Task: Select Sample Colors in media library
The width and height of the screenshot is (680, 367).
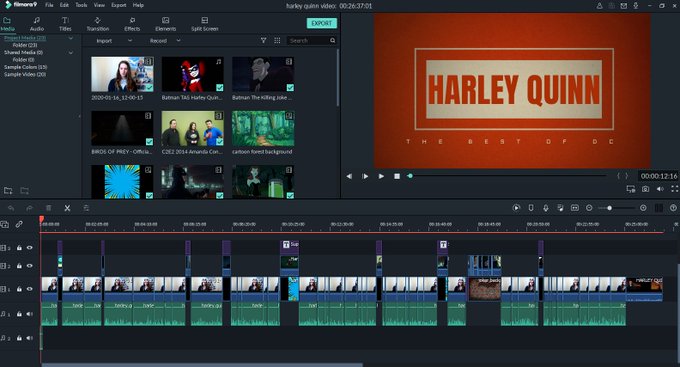Action: pyautogui.click(x=26, y=67)
